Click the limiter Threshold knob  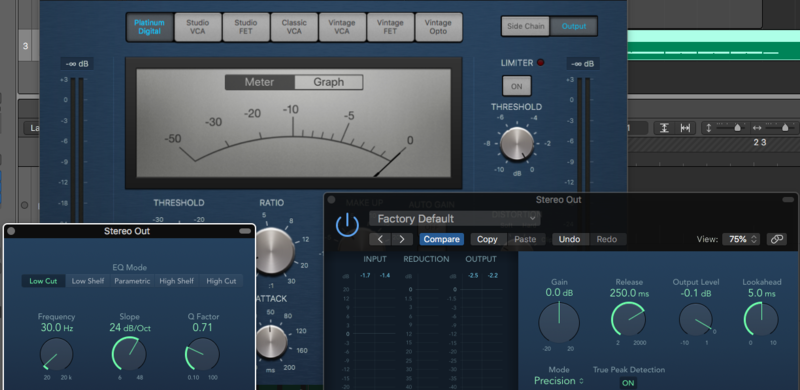[517, 144]
